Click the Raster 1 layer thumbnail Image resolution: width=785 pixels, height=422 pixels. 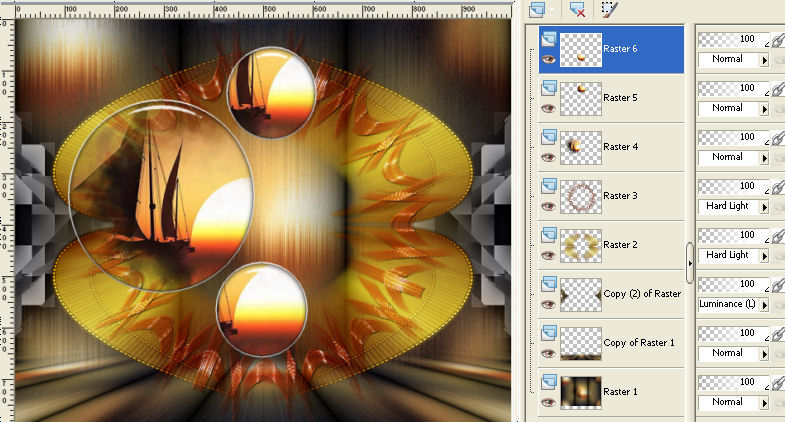click(581, 393)
